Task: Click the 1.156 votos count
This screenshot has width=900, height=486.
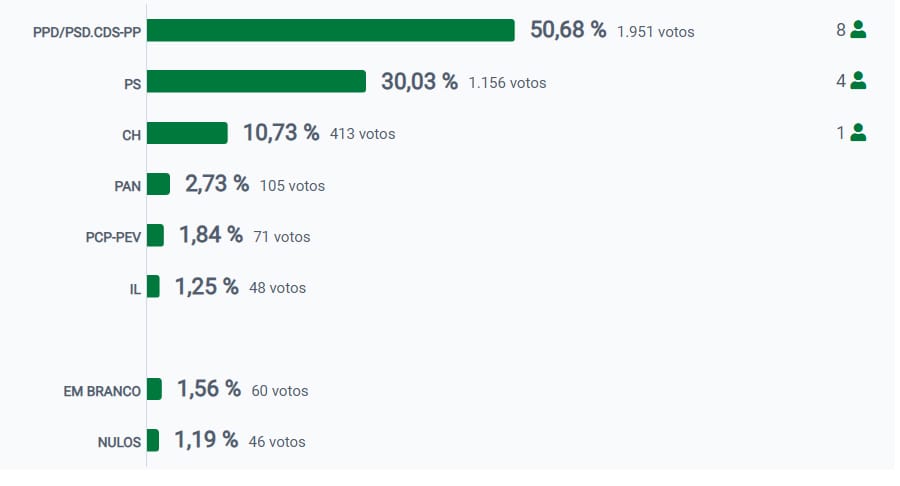Action: 507,83
